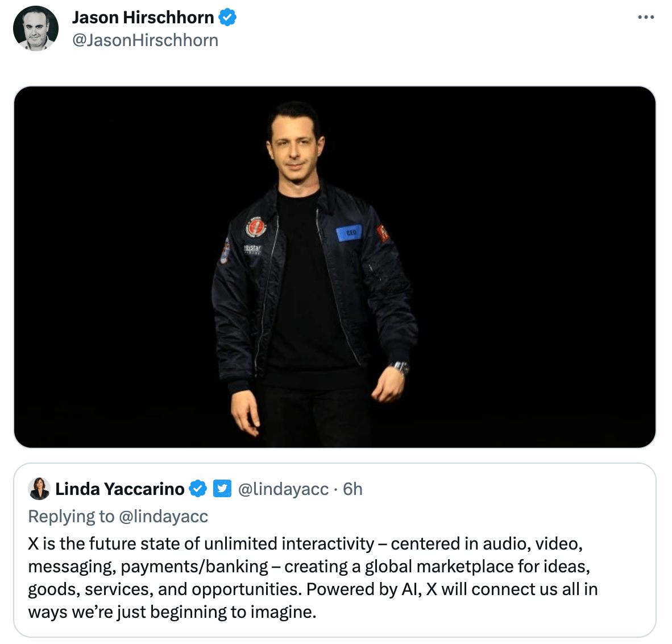Image resolution: width=672 pixels, height=644 pixels.
Task: Click the verified checkmark next to Linda Yaccarino
Action: click(198, 489)
